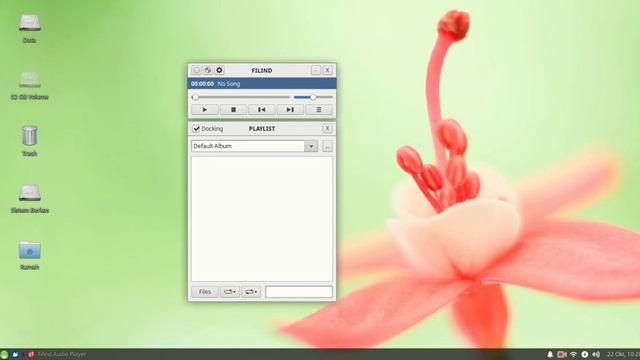
Task: Click the No Song title display
Action: [x=229, y=84]
